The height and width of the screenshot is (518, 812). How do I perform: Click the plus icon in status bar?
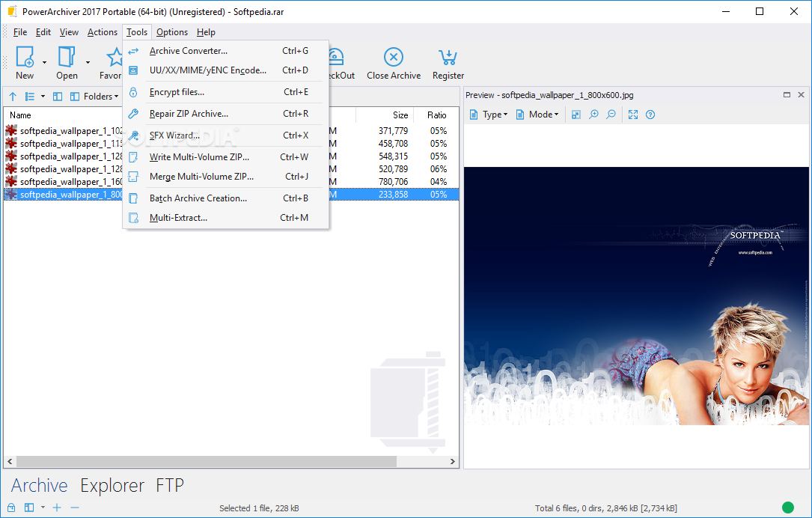click(57, 508)
